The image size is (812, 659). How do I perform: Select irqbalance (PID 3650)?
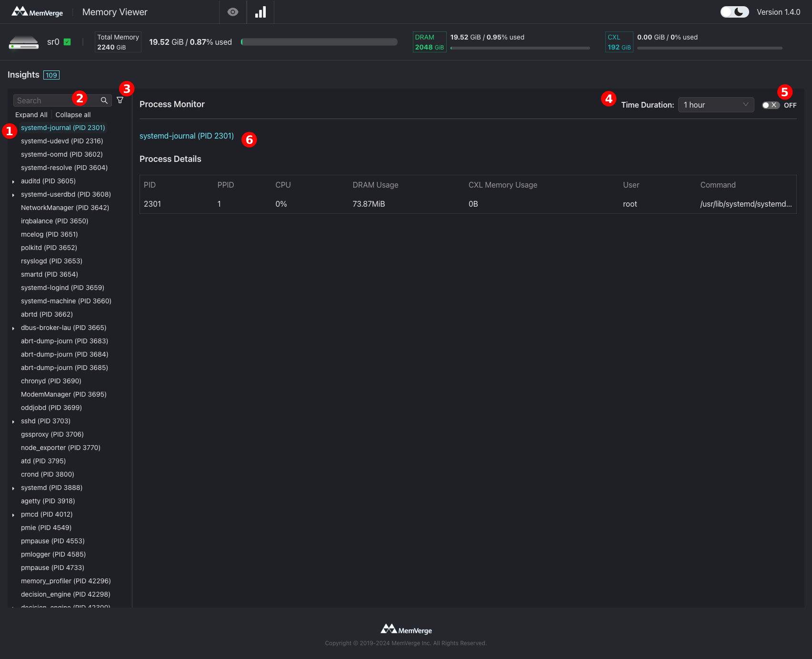coord(55,221)
